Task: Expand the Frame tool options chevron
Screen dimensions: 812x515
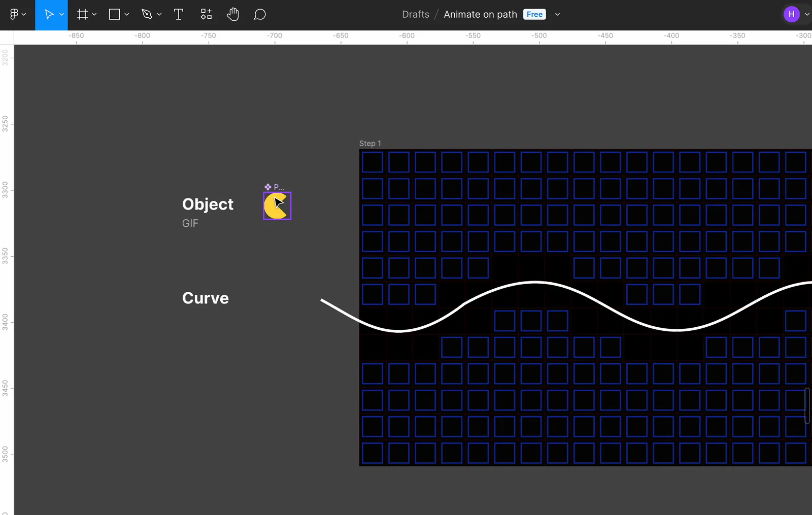Action: point(94,15)
